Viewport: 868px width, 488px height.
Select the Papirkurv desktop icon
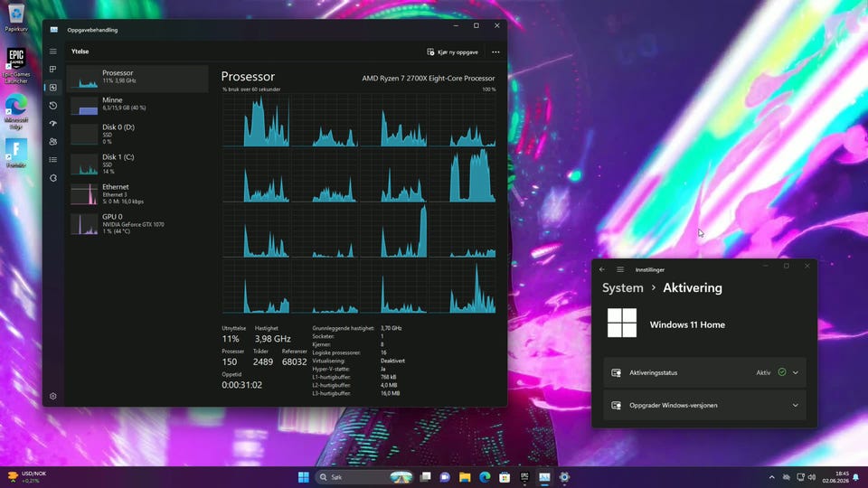(x=16, y=18)
